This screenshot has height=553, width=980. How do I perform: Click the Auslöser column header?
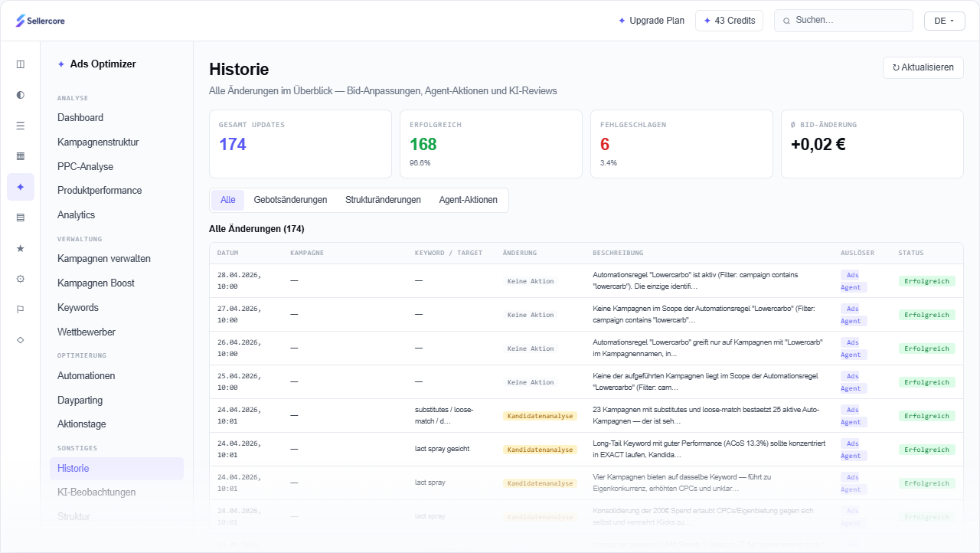point(857,253)
